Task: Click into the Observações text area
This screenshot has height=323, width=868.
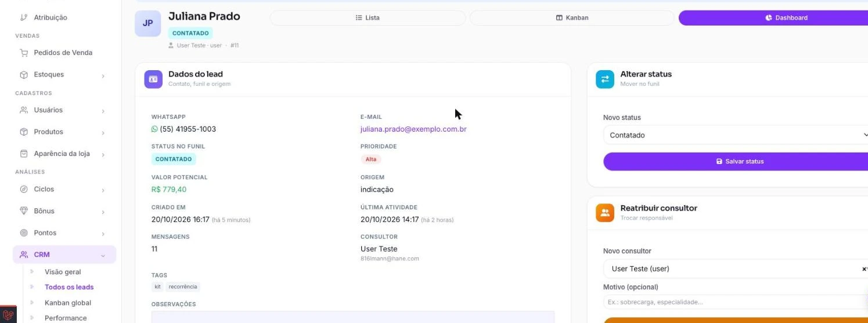Action: tap(353, 317)
